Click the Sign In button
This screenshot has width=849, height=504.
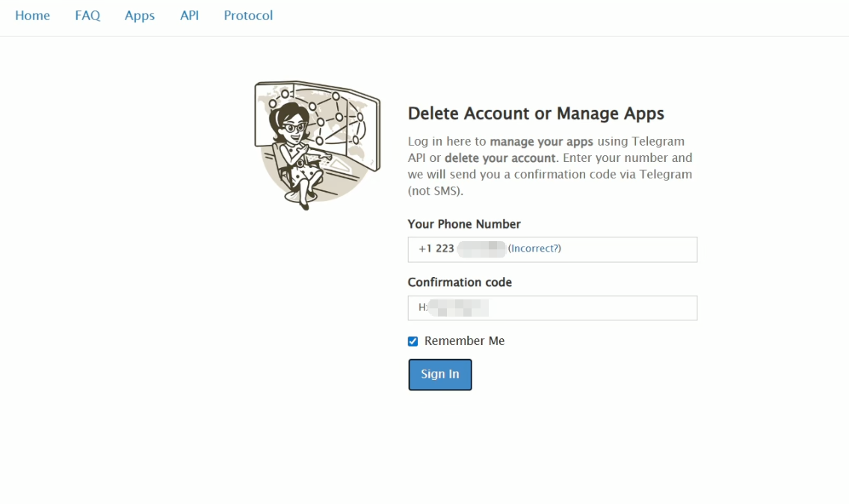(439, 374)
